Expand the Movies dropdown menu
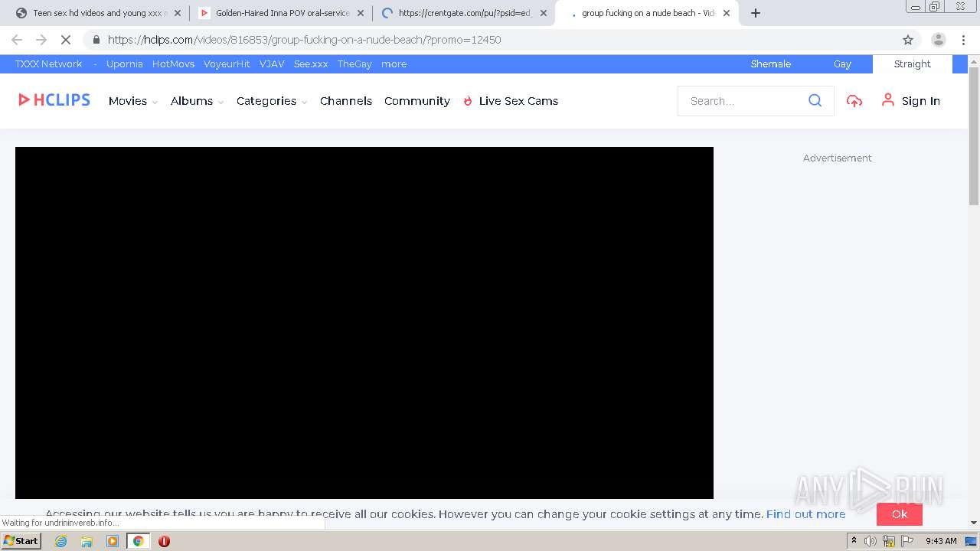Screen dimensions: 980x551 click(133, 101)
